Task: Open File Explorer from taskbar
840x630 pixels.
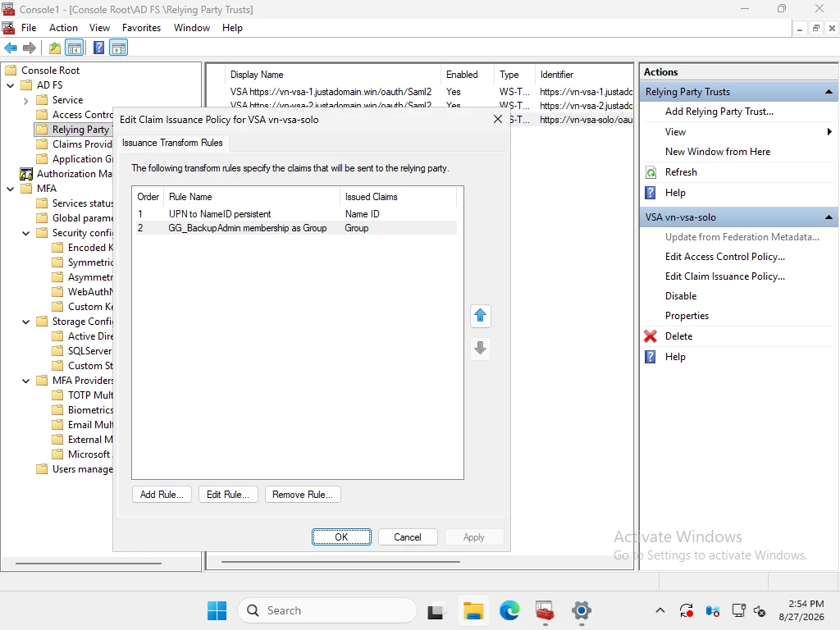Action: pyautogui.click(x=473, y=610)
